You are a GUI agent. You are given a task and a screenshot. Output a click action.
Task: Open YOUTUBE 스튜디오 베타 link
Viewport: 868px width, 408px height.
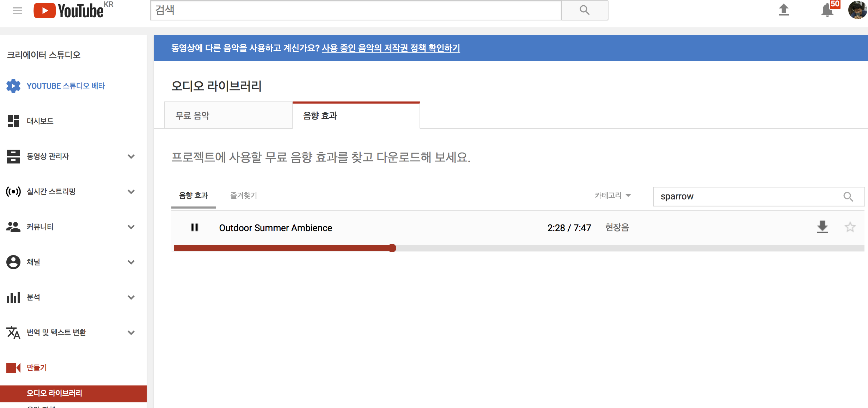tap(66, 86)
